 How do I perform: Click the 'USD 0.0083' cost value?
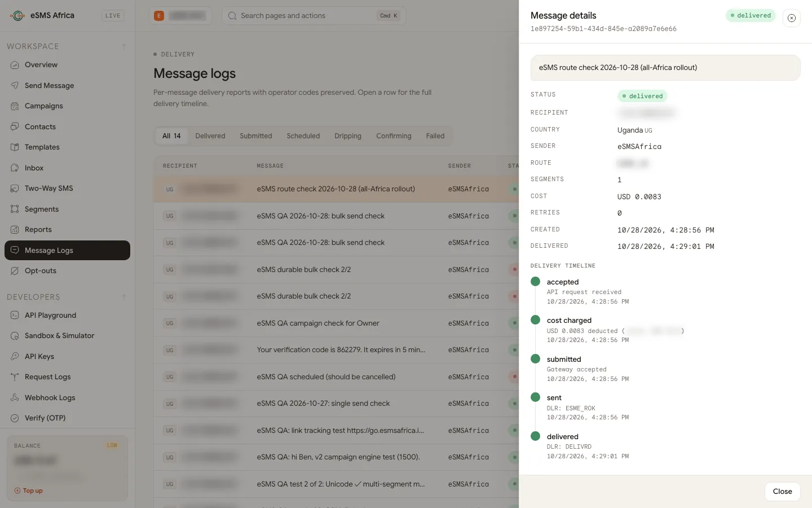639,197
